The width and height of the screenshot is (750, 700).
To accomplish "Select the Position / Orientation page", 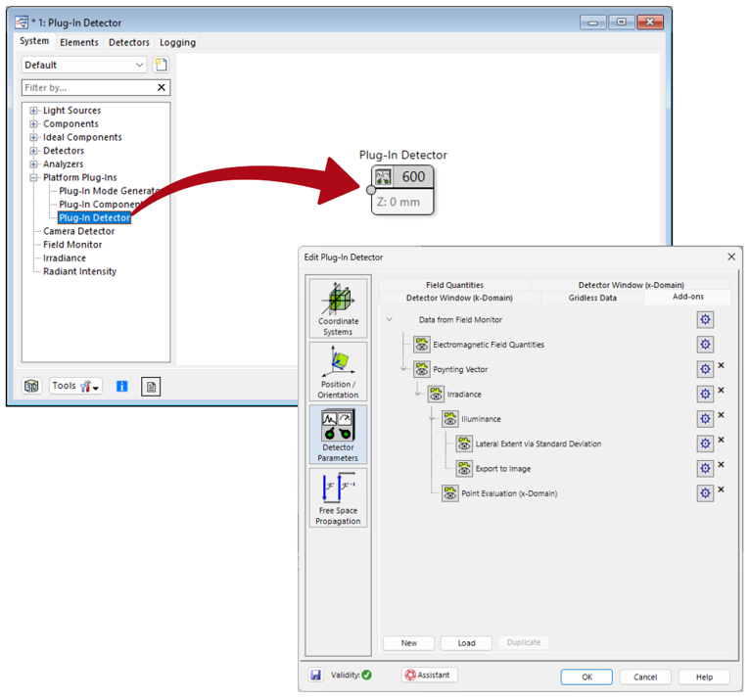I will point(338,370).
